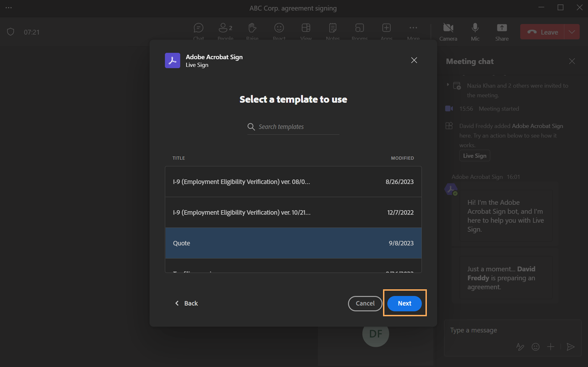Open breakout Rooms icon
The image size is (588, 367).
(x=359, y=28)
